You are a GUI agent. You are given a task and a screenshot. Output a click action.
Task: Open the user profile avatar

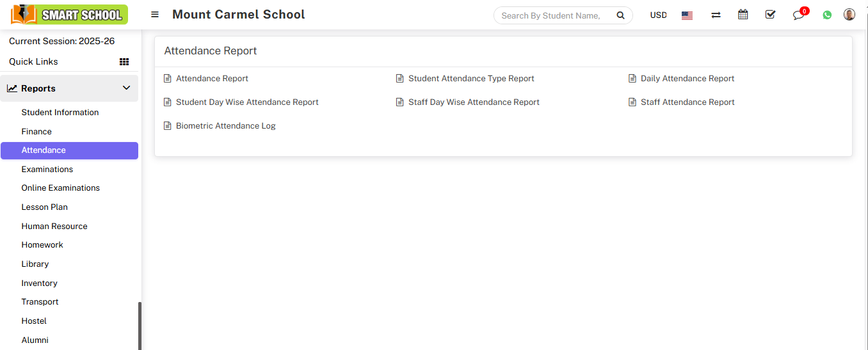[x=849, y=15]
